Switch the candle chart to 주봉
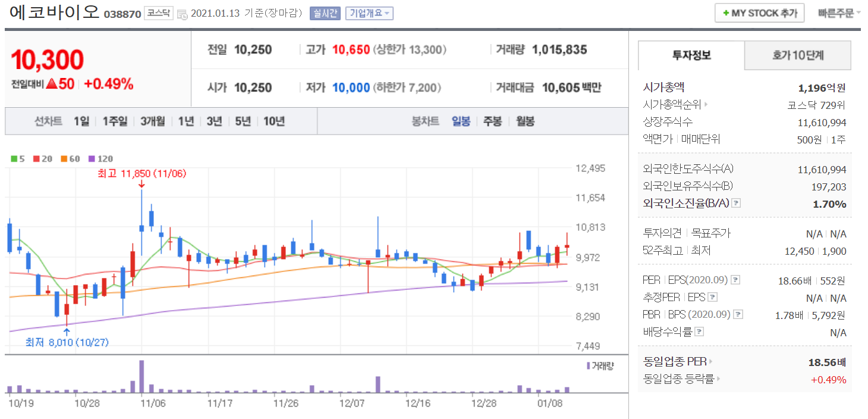 (x=492, y=121)
